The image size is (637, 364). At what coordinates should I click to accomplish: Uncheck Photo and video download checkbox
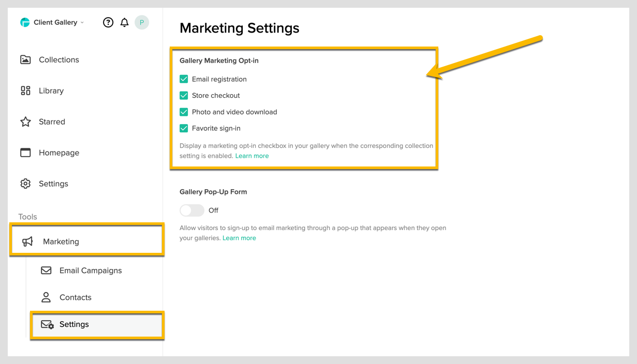[184, 112]
